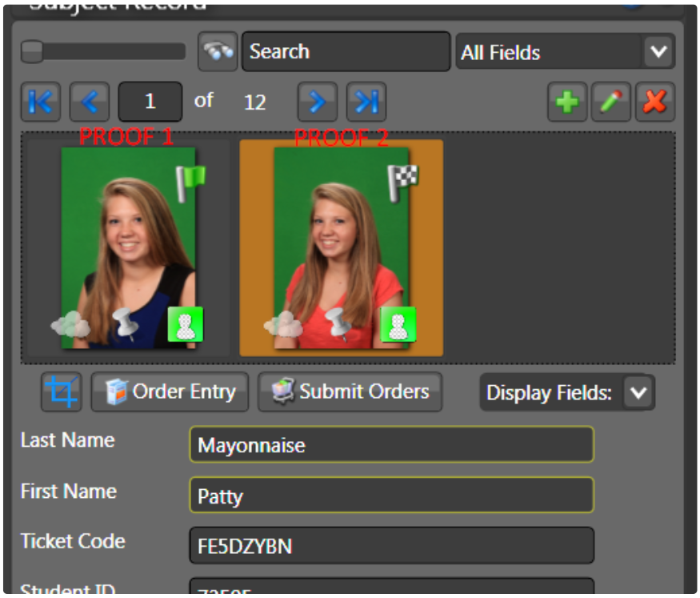Click the Submit Orders button
This screenshot has height=598, width=700.
[350, 391]
